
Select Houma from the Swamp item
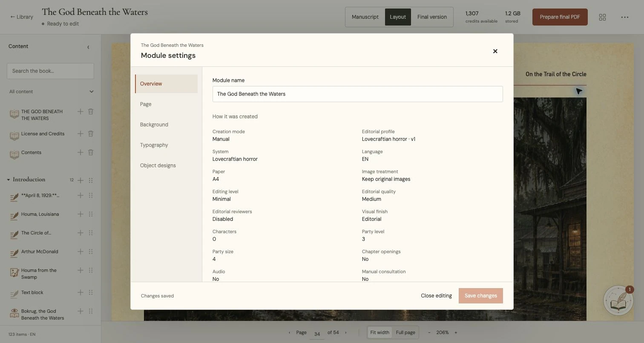39,274
